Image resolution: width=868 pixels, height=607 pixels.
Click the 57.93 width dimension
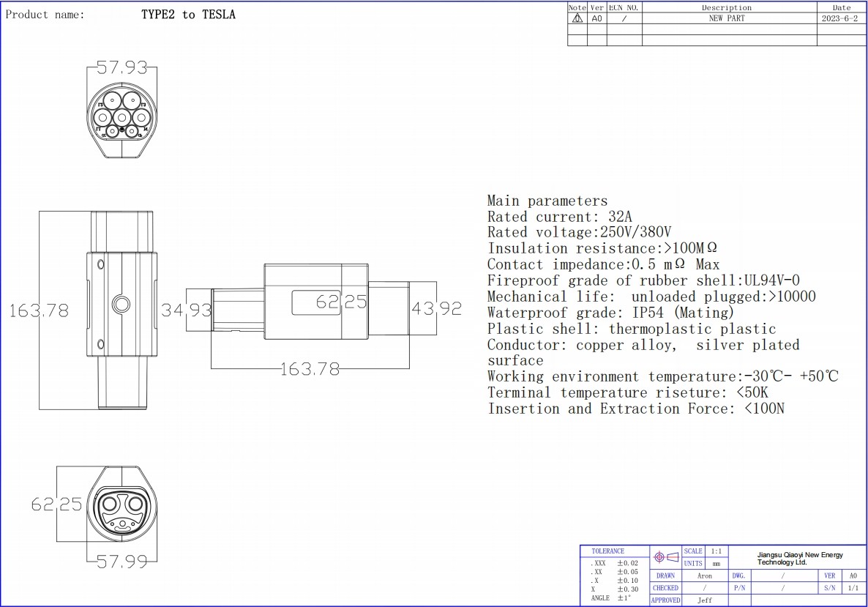121,68
